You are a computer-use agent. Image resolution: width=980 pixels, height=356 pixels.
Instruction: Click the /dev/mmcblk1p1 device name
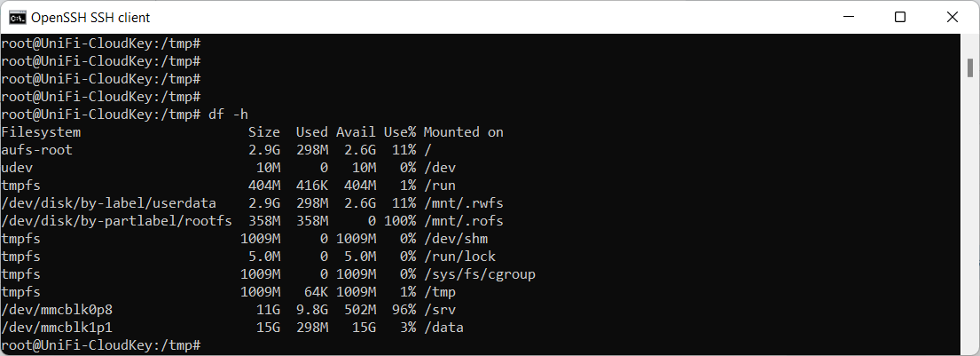coord(57,328)
